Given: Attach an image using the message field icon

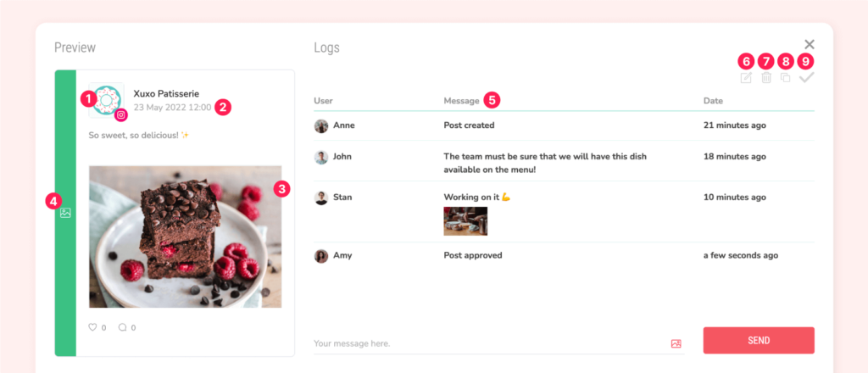Looking at the screenshot, I should [676, 343].
